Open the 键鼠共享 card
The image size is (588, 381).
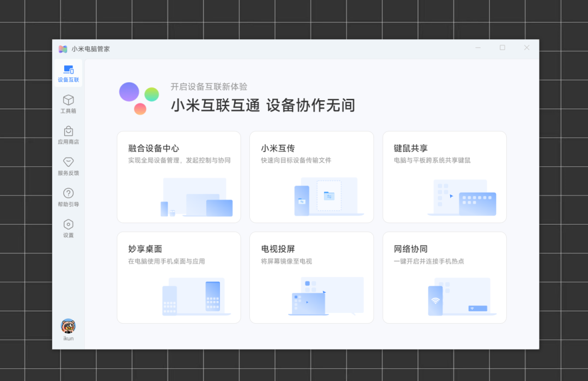tap(444, 177)
